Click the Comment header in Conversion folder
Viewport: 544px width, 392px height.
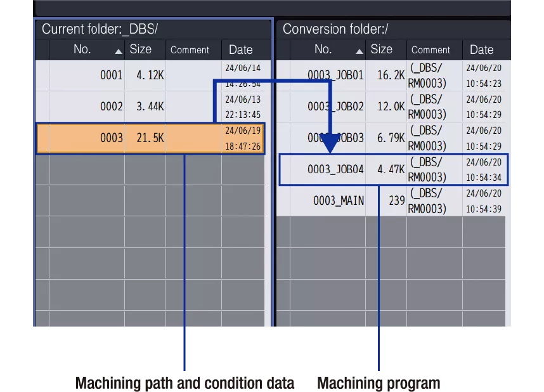click(x=431, y=50)
